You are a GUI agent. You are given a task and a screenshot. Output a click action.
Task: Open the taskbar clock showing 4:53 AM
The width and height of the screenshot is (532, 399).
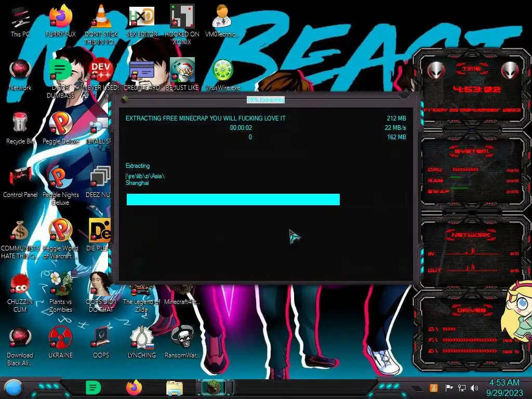[x=504, y=388]
